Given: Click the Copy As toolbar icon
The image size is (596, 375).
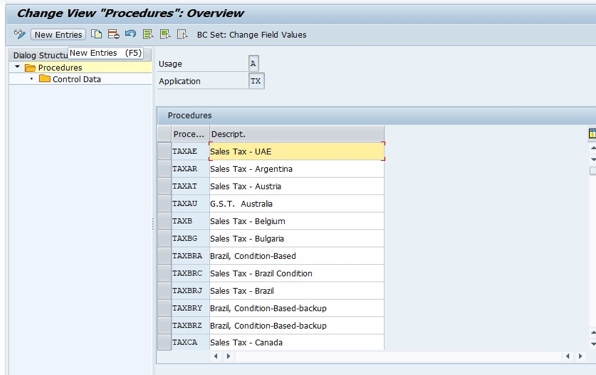Looking at the screenshot, I should coord(97,34).
